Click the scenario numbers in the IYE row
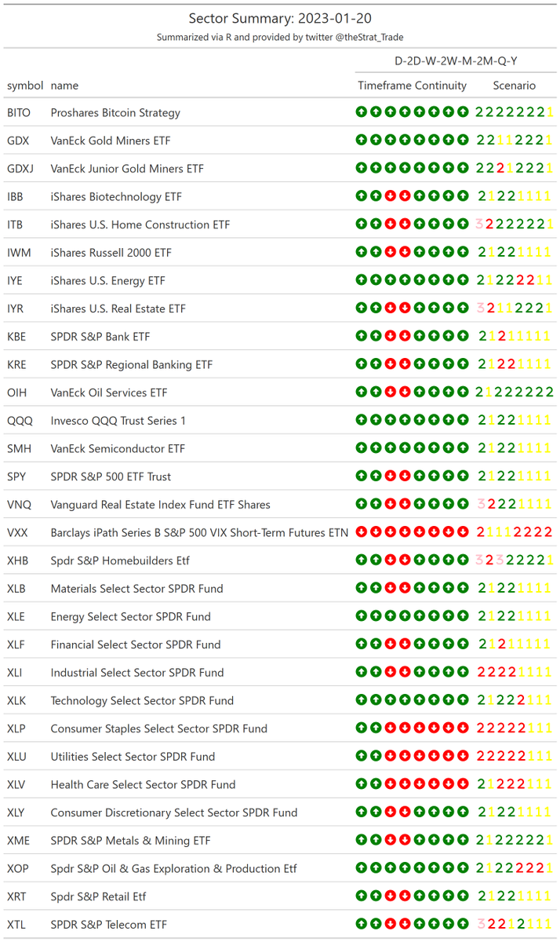 point(515,280)
